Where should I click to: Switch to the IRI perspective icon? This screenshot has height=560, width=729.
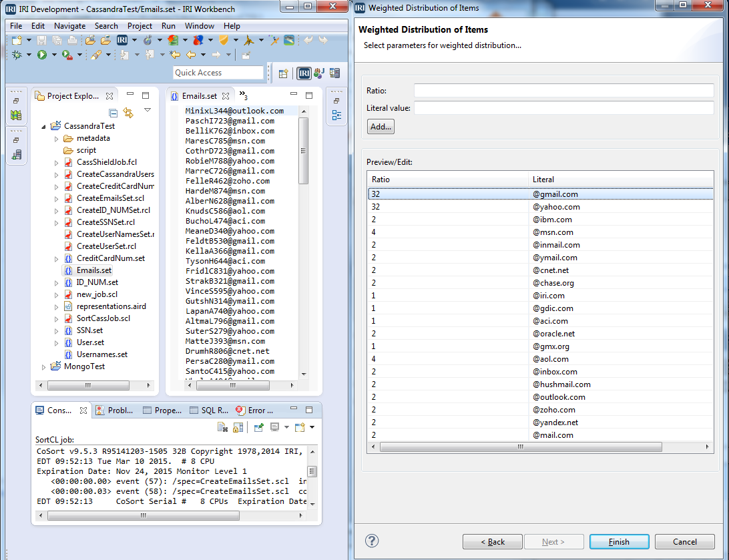pyautogui.click(x=304, y=73)
